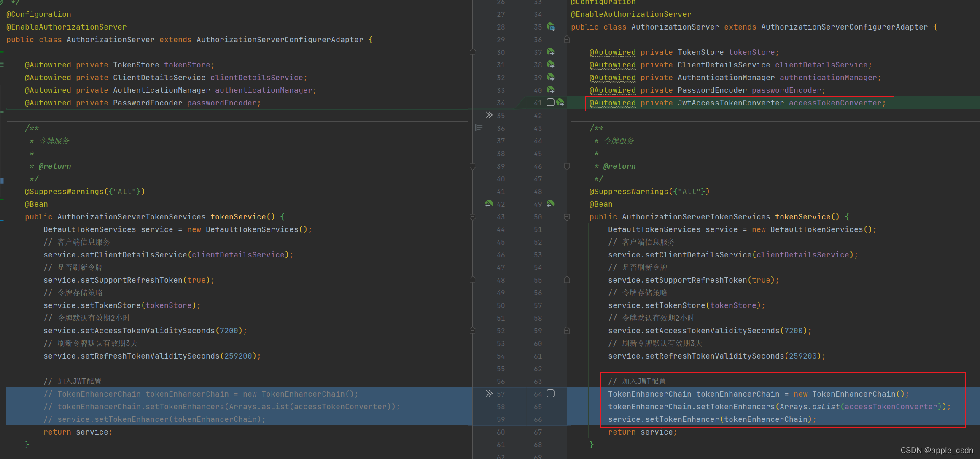Click the doc comment render icon at line 36
The image size is (980, 459).
(x=479, y=128)
